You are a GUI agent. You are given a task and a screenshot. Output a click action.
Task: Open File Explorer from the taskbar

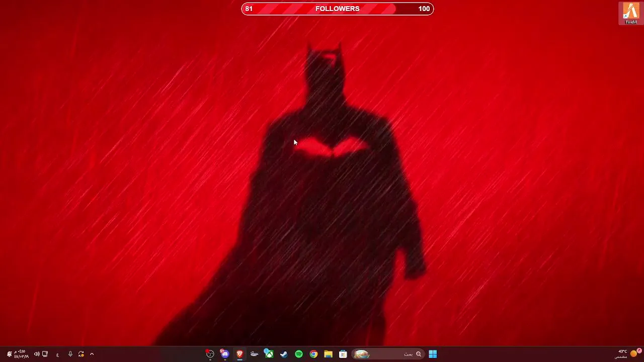[328, 354]
